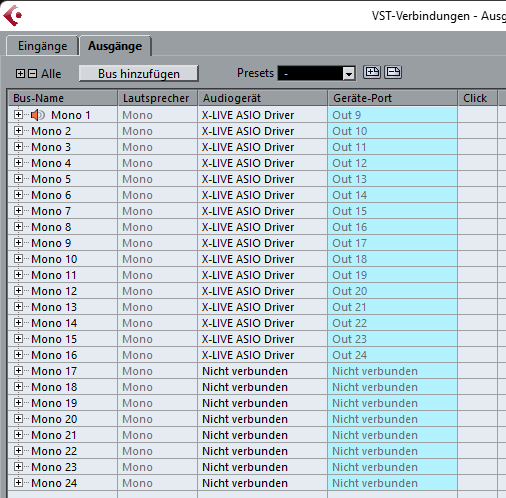Click the Click column header
Viewport: 506px width, 498px height.
477,98
